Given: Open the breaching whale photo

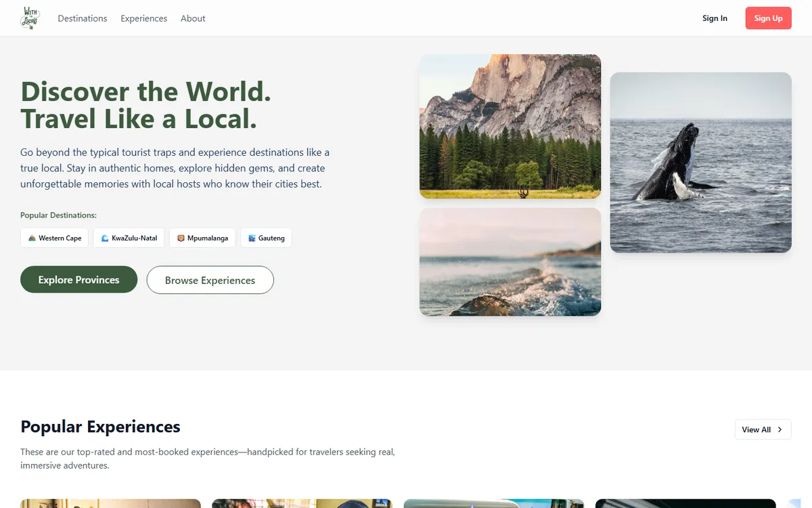Looking at the screenshot, I should (700, 163).
